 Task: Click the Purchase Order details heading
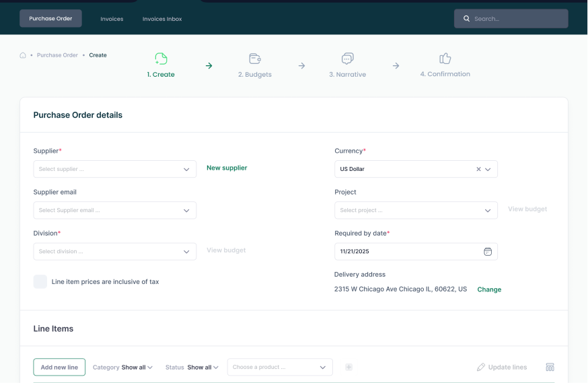point(77,115)
